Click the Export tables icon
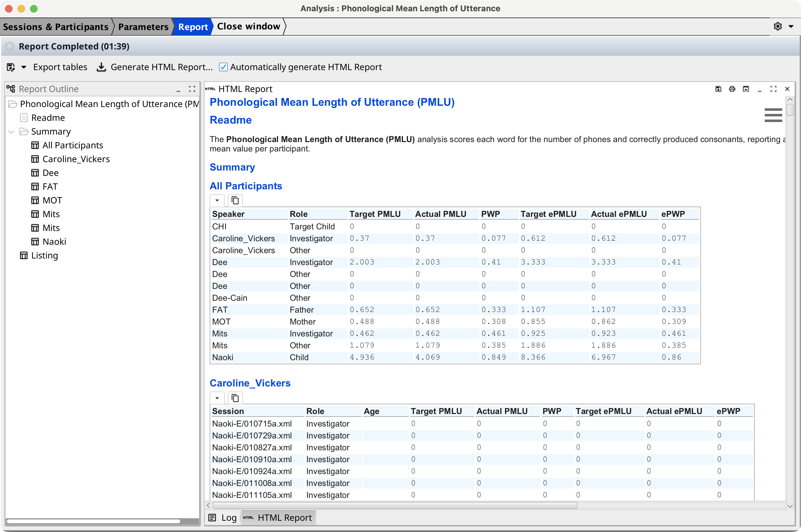This screenshot has width=801, height=532. point(11,67)
